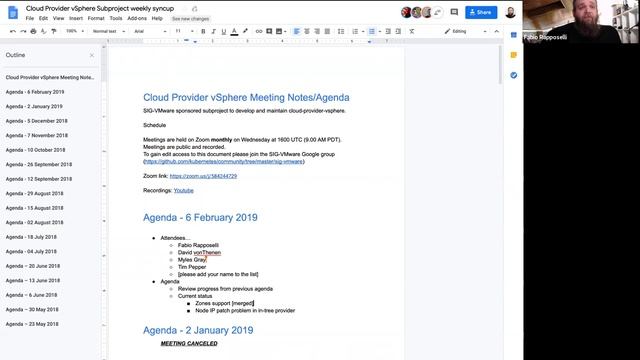Align text right
This screenshot has width=640, height=360.
pyautogui.click(x=317, y=31)
